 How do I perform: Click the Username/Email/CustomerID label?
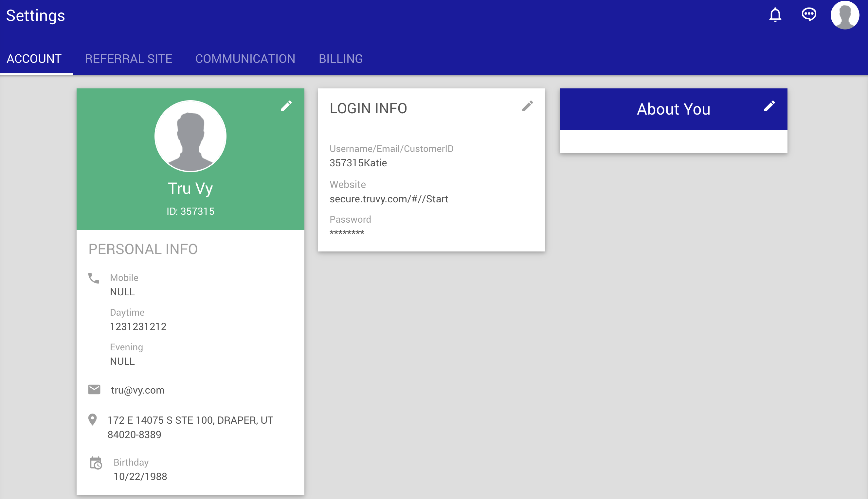tap(391, 149)
